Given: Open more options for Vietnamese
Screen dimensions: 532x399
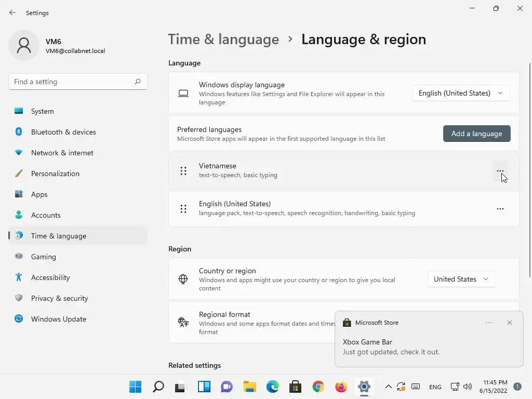Looking at the screenshot, I should click(500, 171).
